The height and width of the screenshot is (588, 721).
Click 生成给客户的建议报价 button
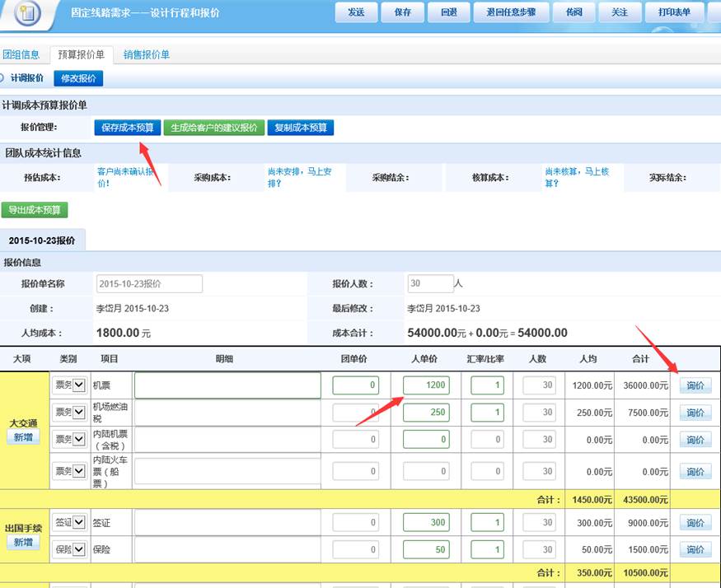[x=213, y=128]
